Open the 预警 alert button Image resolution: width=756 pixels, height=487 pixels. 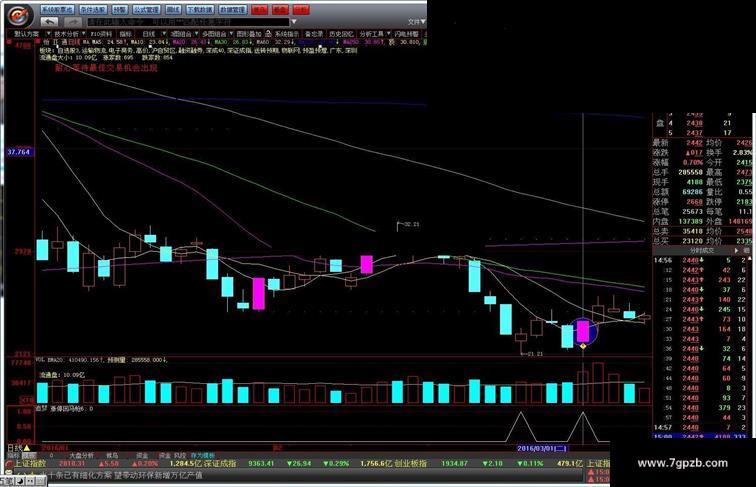(x=119, y=10)
